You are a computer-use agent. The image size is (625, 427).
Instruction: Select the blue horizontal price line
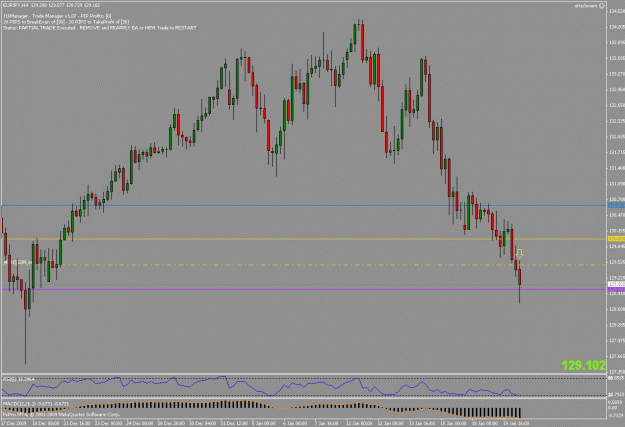coord(305,205)
